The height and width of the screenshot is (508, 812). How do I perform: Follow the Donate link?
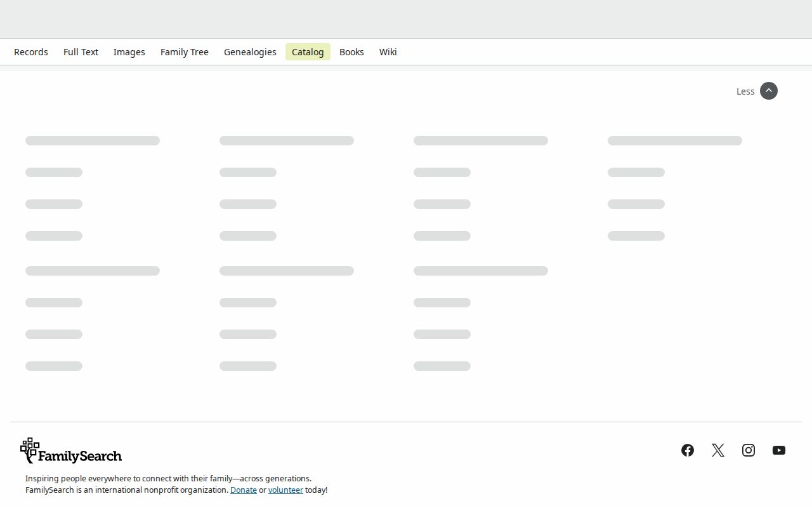(244, 490)
